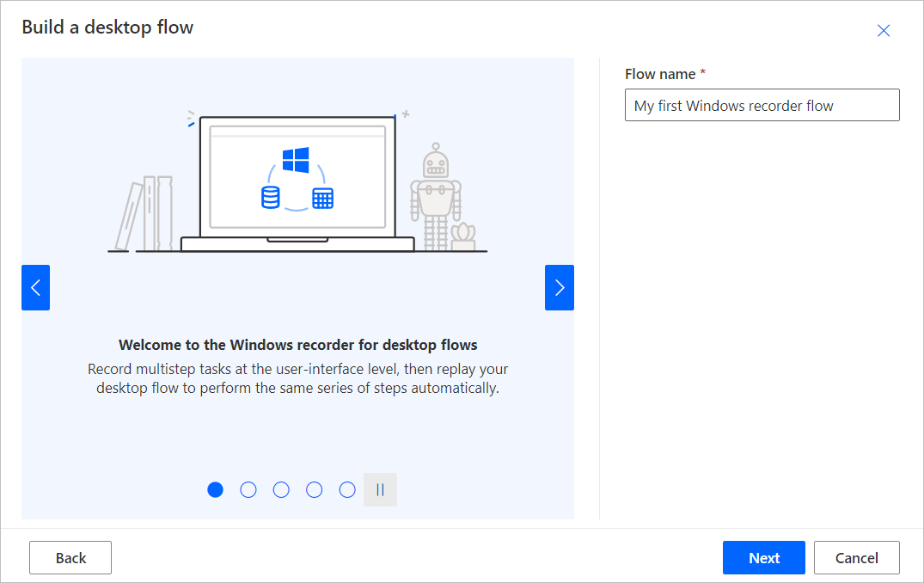
Task: Click the Next button
Action: tap(764, 558)
